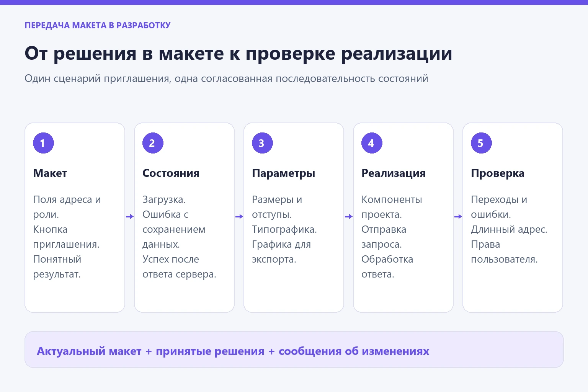Click the title «От решения в макете к проверке реализации»
Image resolution: width=588 pixels, height=392 pixels.
coord(238,54)
